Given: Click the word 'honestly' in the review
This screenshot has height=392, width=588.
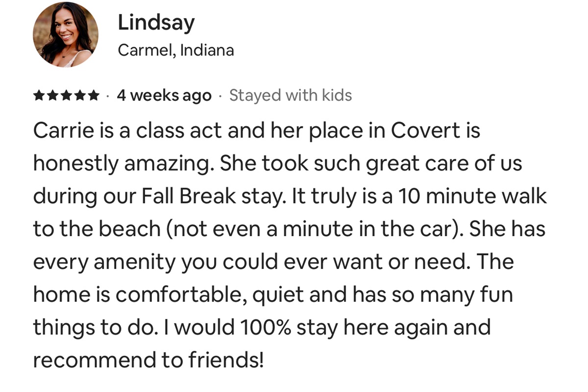Looking at the screenshot, I should coord(75,163).
